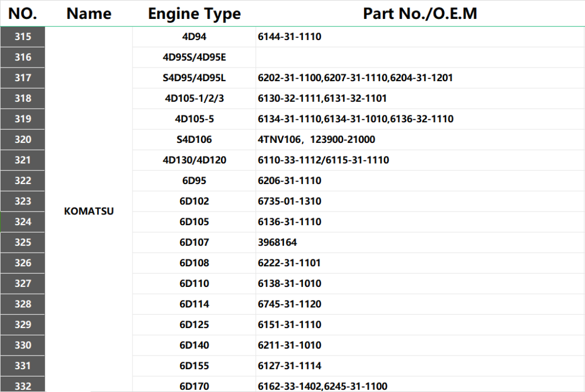This screenshot has width=585, height=392.
Task: Select row number 329
Action: 23,325
